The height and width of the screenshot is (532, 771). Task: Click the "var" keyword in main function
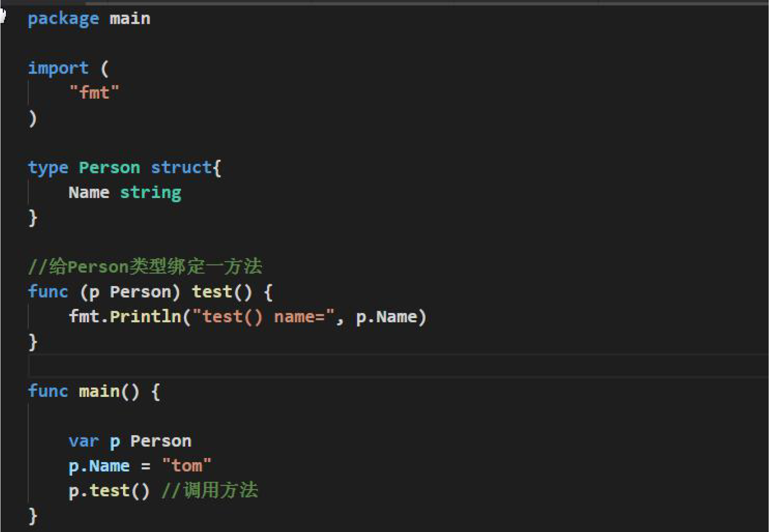[83, 441]
